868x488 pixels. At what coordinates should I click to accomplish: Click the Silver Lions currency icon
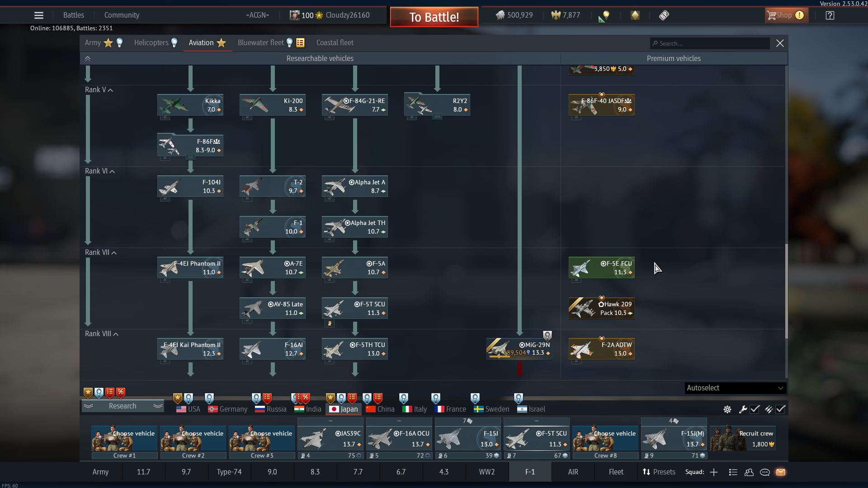[x=500, y=15]
